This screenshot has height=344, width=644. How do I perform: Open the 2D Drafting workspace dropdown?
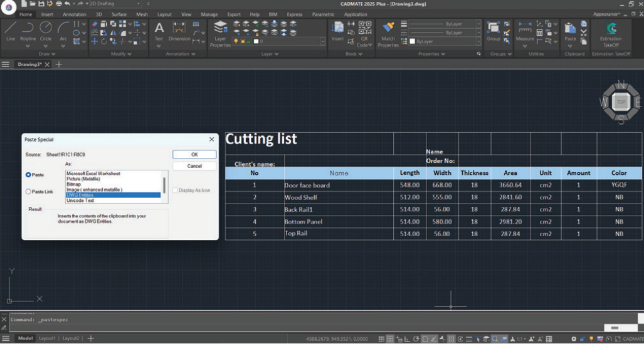(115, 4)
